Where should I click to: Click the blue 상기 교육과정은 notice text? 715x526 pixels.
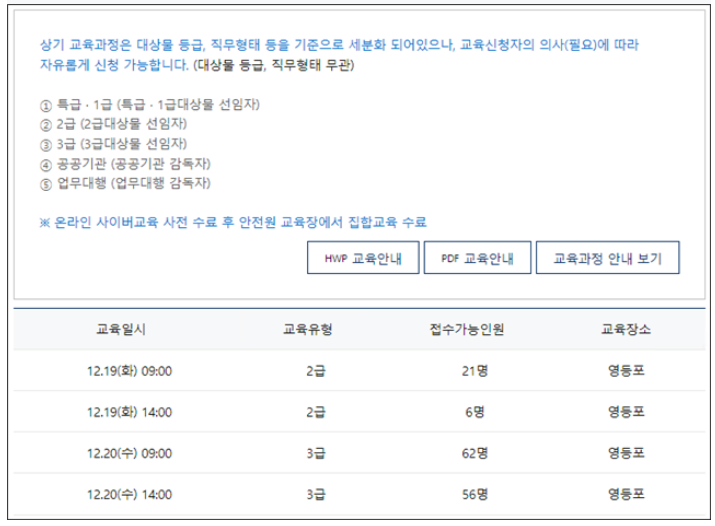pyautogui.click(x=339, y=45)
